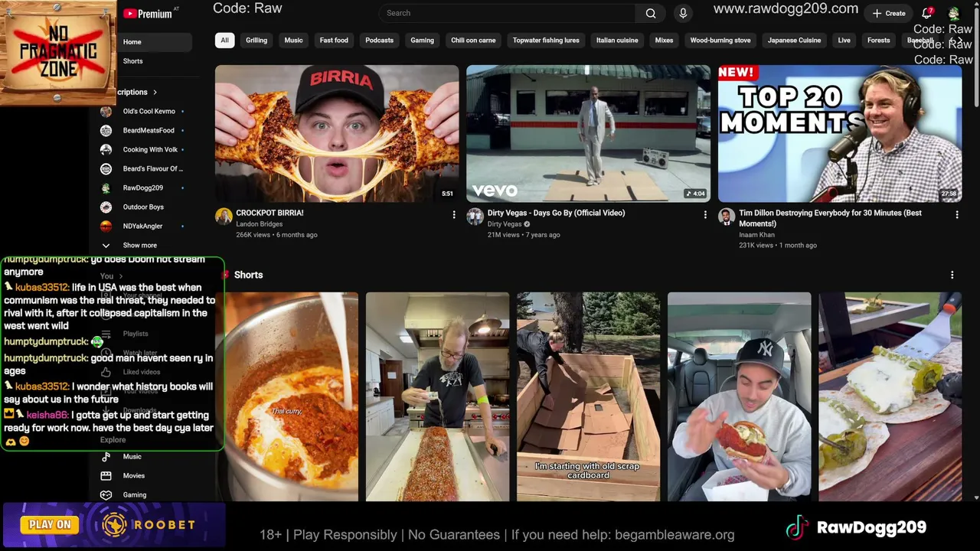This screenshot has height=551, width=980.
Task: Click Dirty Vegas channel avatar
Action: click(475, 216)
